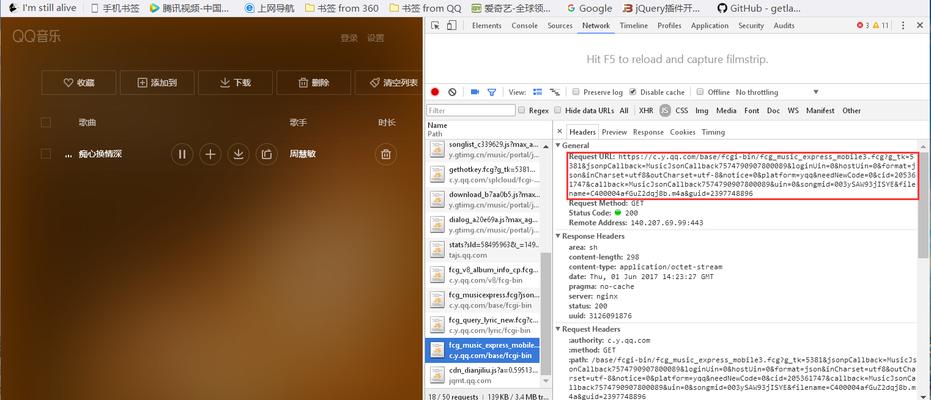Click the trash icon on song row
931x400 pixels.
pos(386,154)
